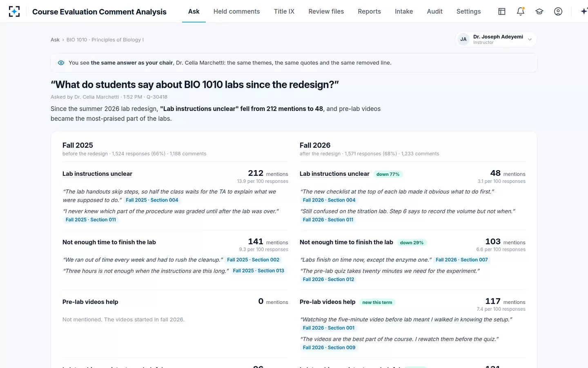588x368 pixels.
Task: Click the graduation cap icon
Action: click(x=539, y=11)
